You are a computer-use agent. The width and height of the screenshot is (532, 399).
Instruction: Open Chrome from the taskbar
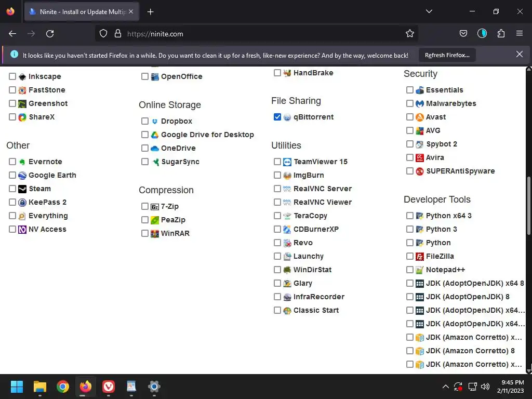(x=63, y=387)
